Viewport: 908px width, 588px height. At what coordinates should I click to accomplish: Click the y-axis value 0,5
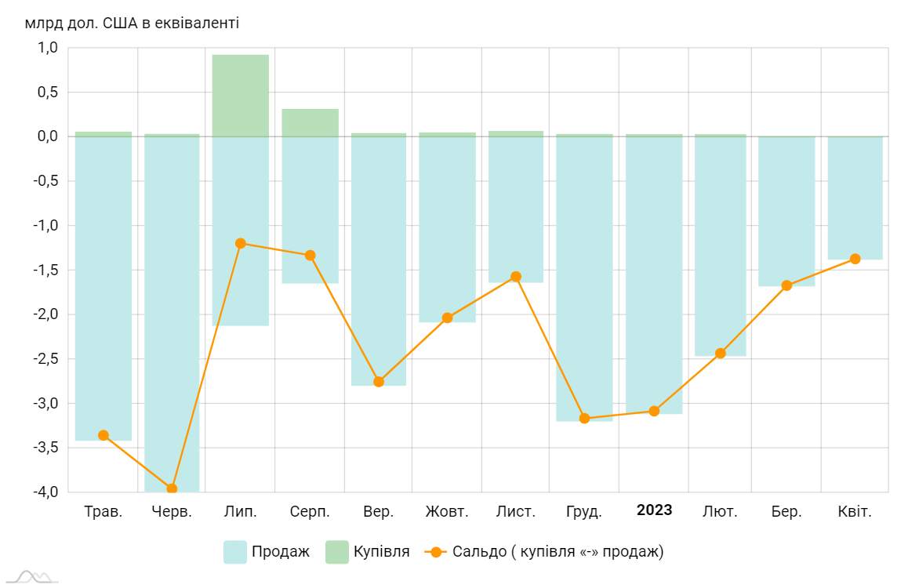[48, 92]
